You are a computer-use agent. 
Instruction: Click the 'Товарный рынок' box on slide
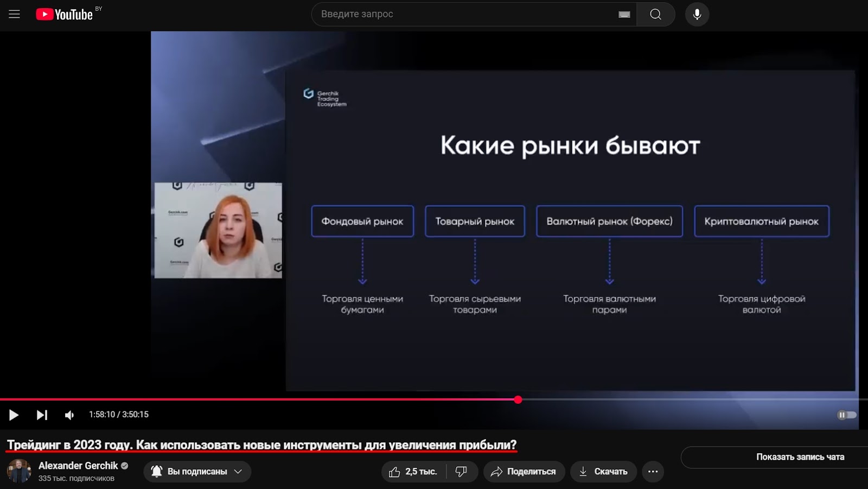(x=475, y=221)
